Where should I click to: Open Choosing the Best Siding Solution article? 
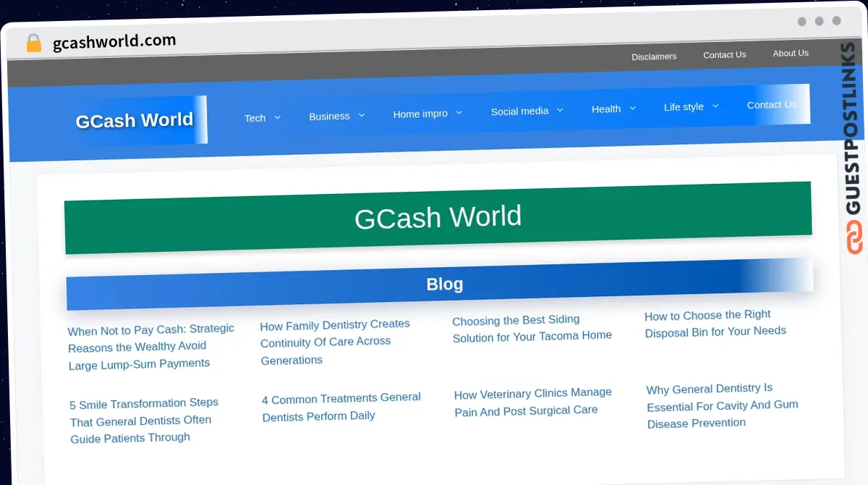tap(532, 328)
